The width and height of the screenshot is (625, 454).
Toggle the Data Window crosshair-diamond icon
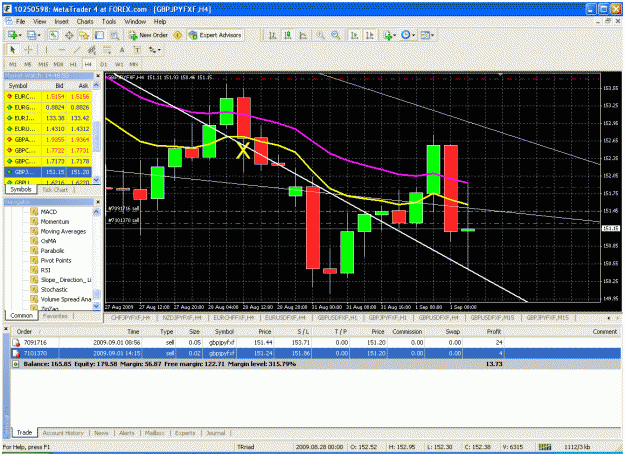pyautogui.click(x=69, y=35)
